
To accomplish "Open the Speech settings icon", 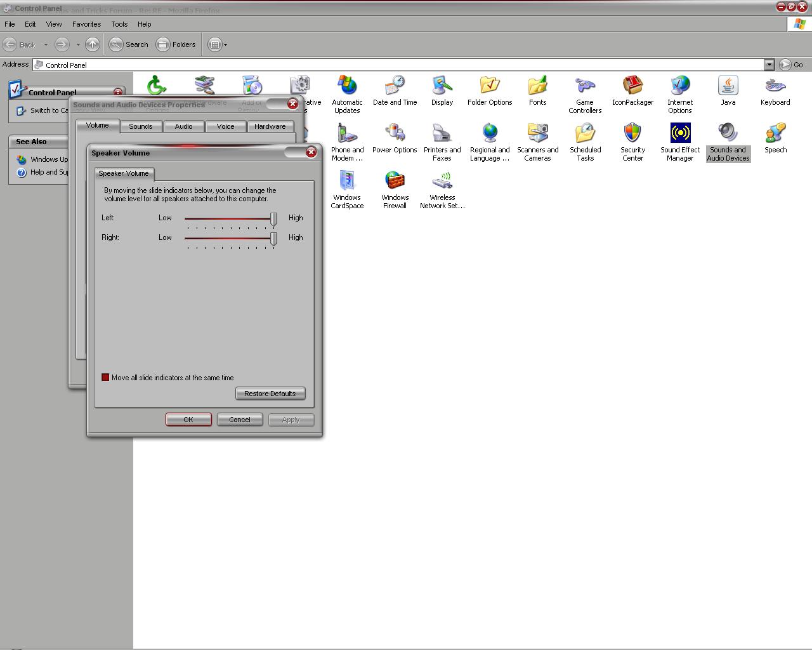I will [x=775, y=138].
